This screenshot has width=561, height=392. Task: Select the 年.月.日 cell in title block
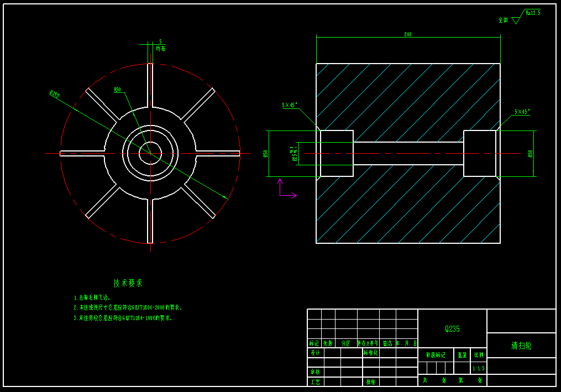406,343
